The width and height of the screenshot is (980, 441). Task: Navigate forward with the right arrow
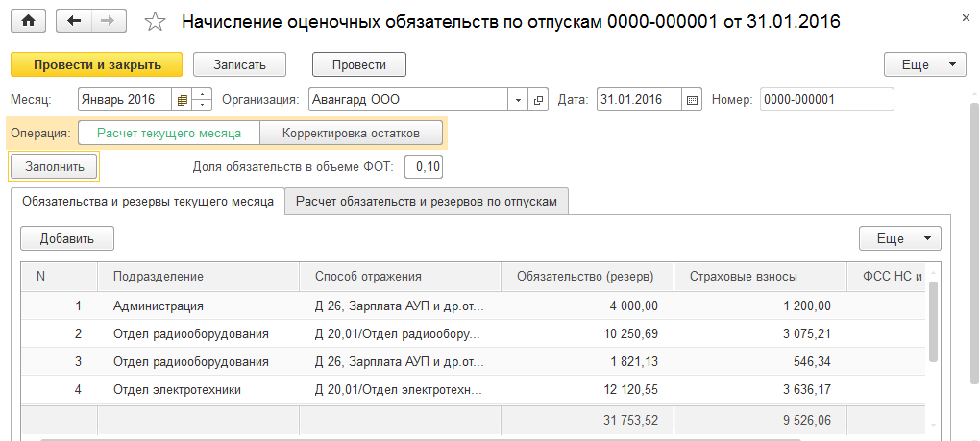click(107, 21)
